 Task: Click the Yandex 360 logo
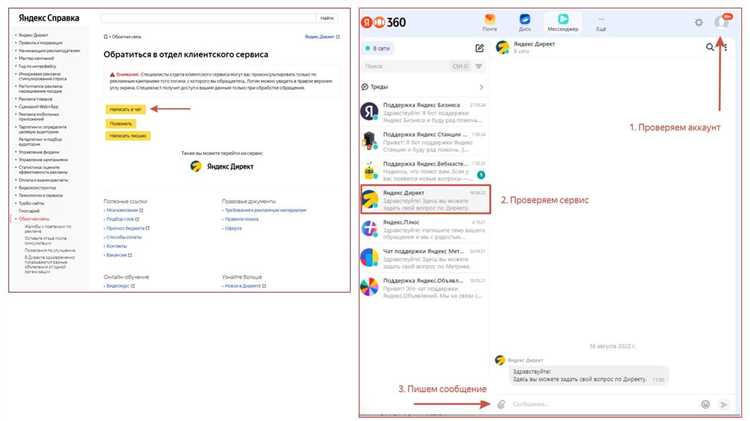point(384,22)
